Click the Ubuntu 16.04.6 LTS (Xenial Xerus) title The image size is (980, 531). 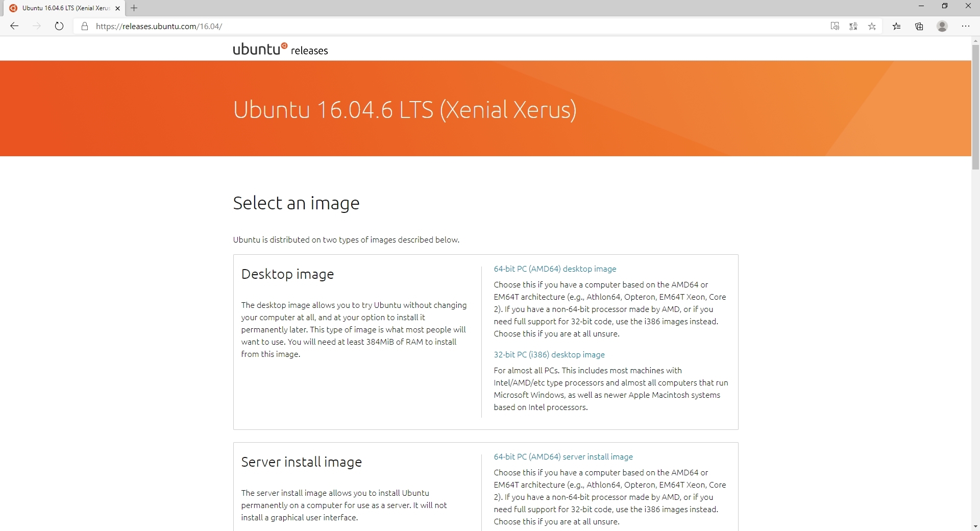point(405,110)
